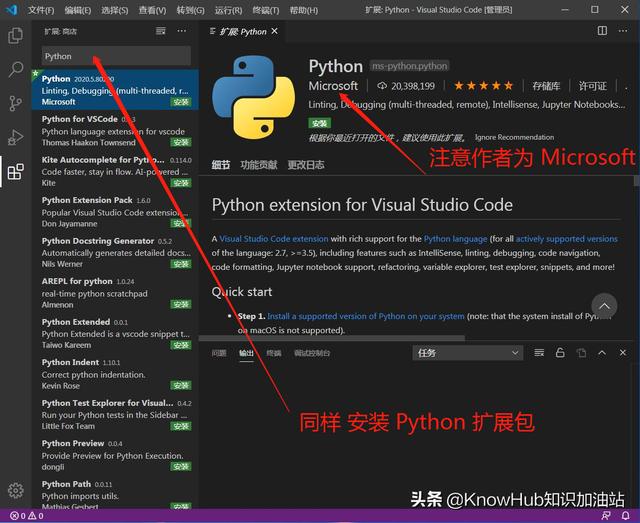Open the log output file icon
Viewport: 640px width, 523px height.
point(581,353)
